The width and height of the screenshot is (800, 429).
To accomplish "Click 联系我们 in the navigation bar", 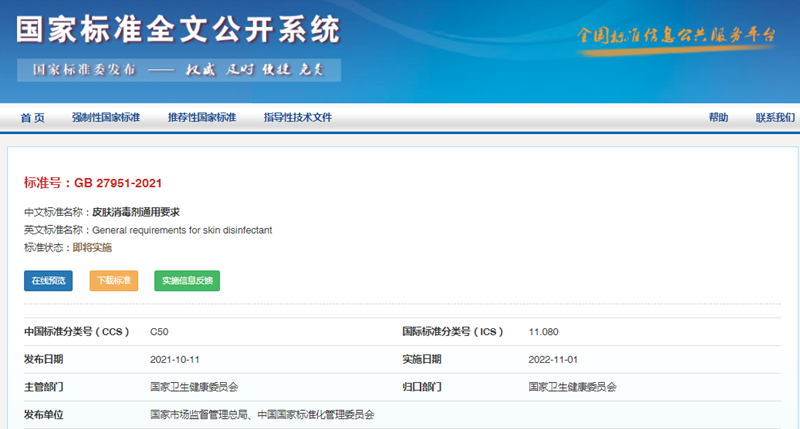I will tap(775, 117).
